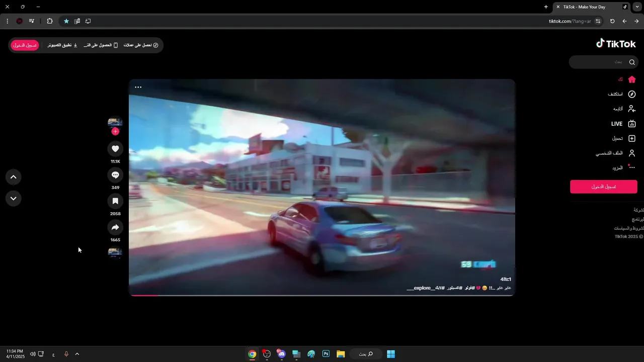The width and height of the screenshot is (644, 362).
Task: Click the desktop app download button
Action: [x=62, y=45]
